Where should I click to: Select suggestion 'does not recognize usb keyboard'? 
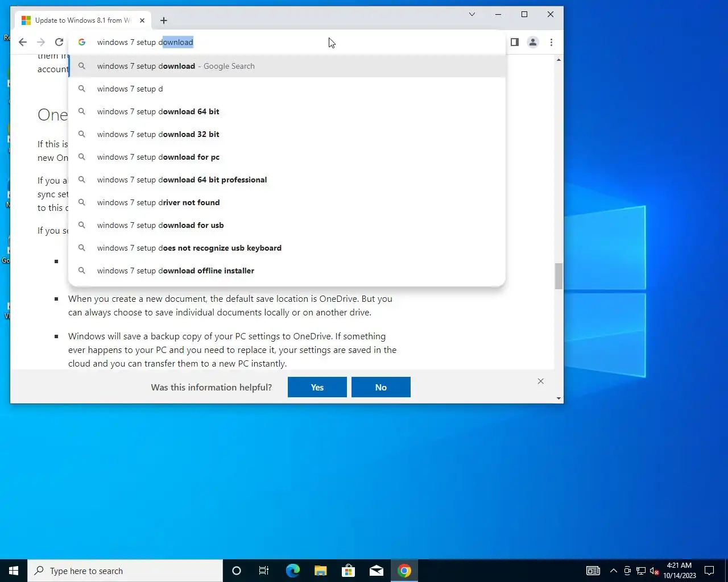point(287,248)
